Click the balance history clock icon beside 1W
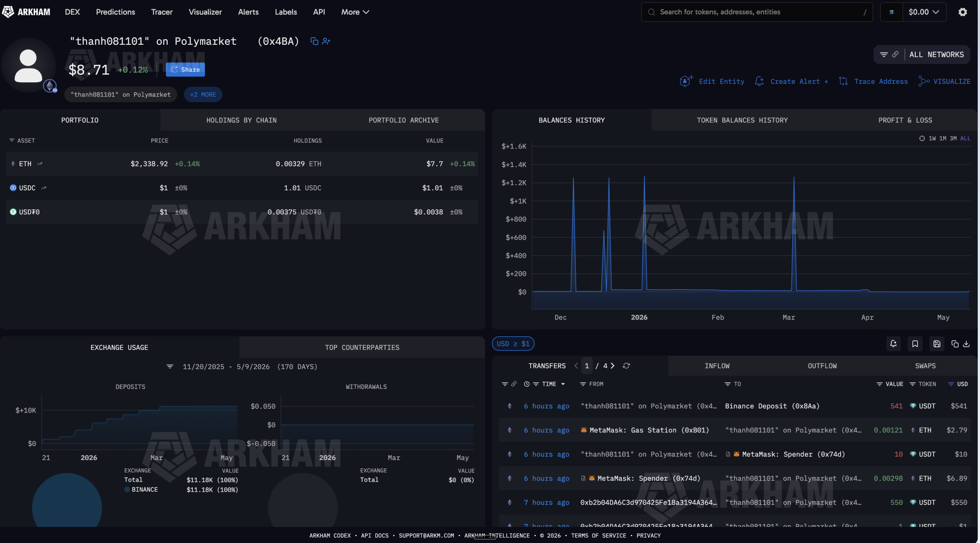Screen dimensions: 980x543 (x=922, y=139)
